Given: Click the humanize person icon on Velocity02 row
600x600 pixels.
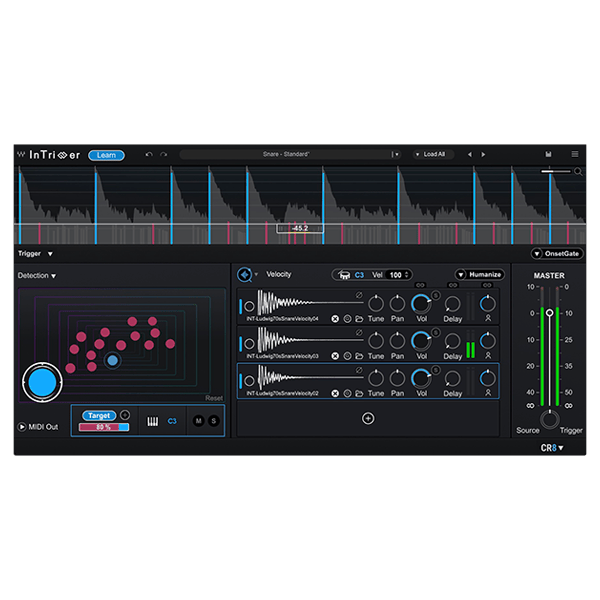Looking at the screenshot, I should 488,393.
